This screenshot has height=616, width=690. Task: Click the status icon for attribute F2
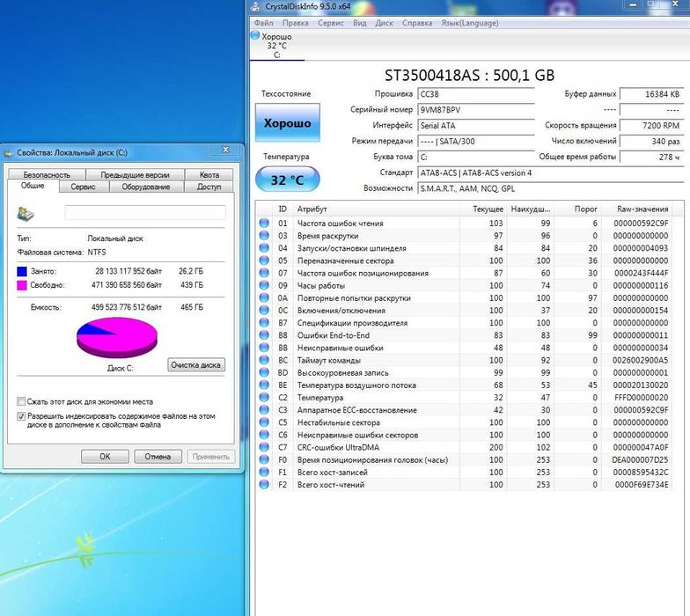(x=264, y=484)
